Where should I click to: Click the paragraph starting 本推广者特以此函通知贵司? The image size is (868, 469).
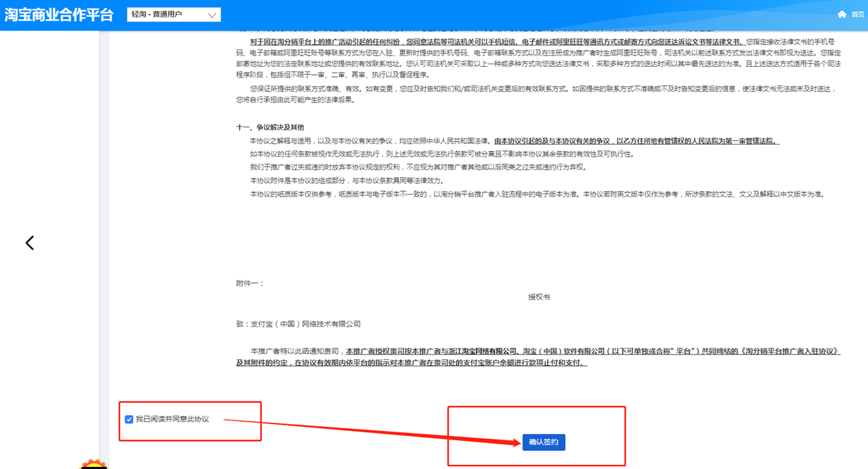(538, 357)
